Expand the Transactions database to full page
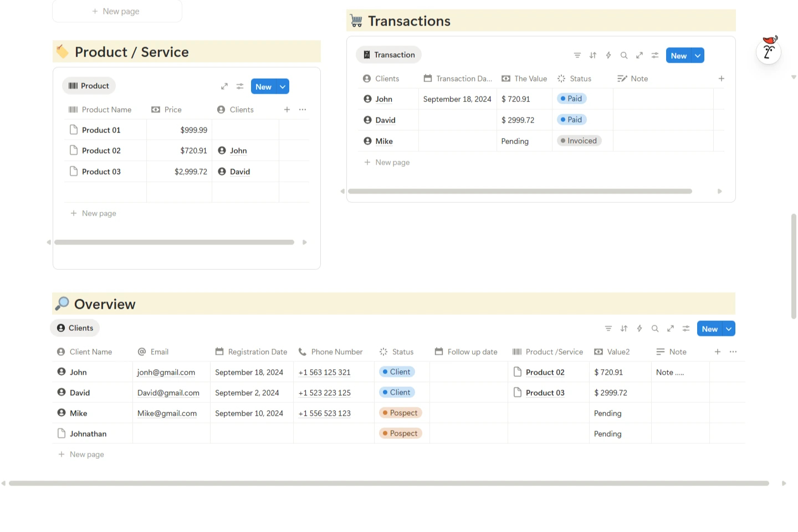 [639, 55]
